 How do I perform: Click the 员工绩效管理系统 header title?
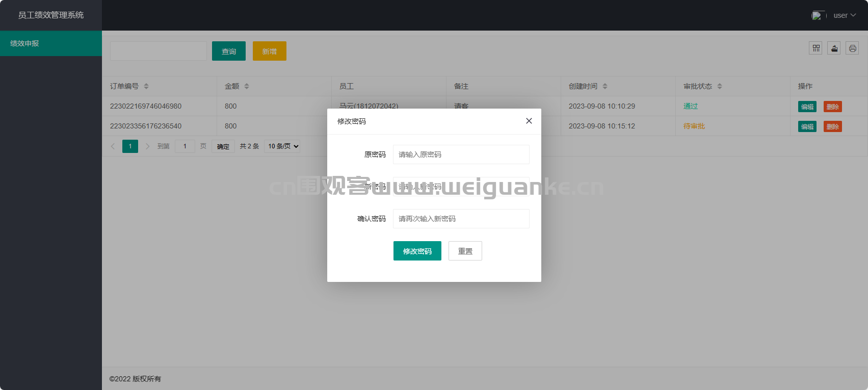click(51, 15)
